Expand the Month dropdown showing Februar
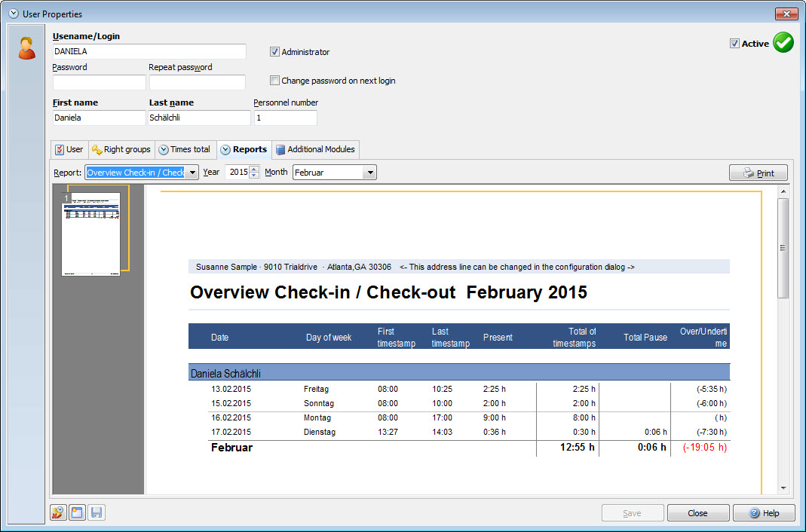The height and width of the screenshot is (532, 806). [369, 173]
